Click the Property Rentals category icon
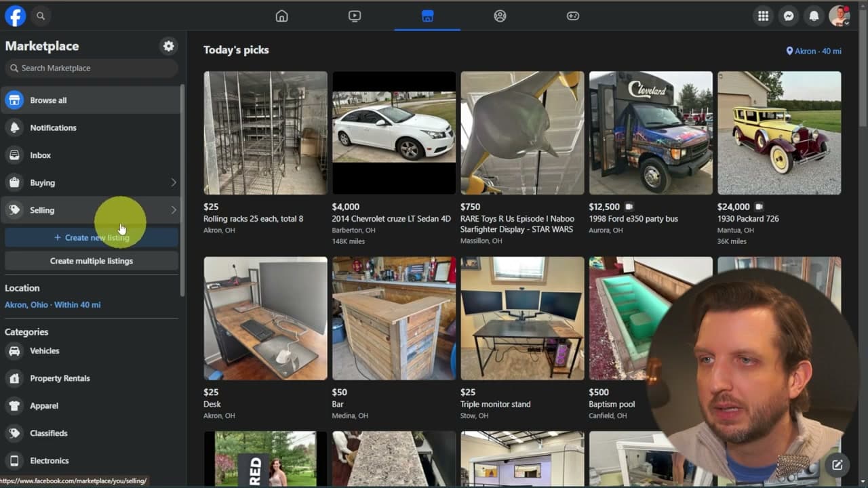Screen dimensions: 868x488 click(x=14, y=378)
